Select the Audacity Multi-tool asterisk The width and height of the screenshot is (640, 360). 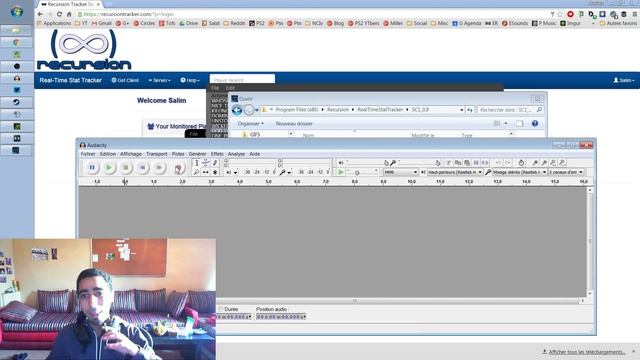coord(215,172)
